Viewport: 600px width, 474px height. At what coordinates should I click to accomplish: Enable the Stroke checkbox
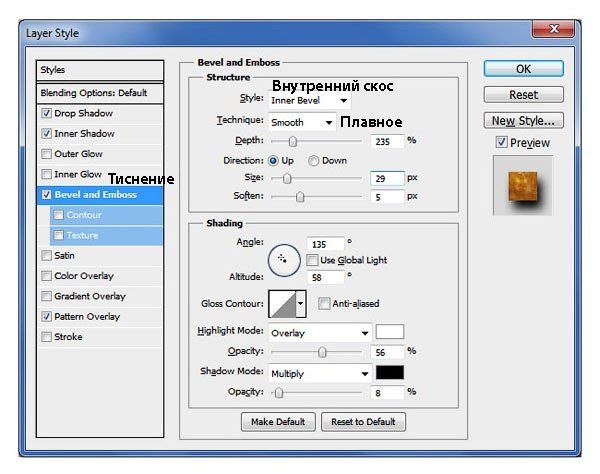point(46,337)
